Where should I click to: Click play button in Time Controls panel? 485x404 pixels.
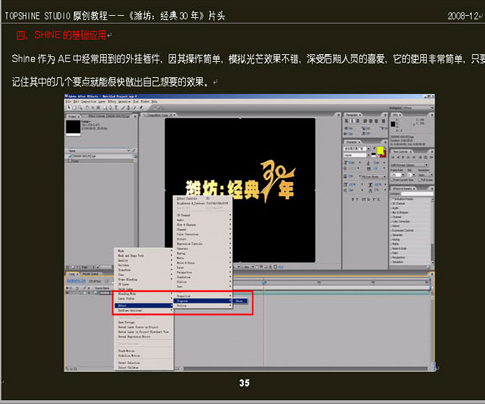tap(404, 158)
